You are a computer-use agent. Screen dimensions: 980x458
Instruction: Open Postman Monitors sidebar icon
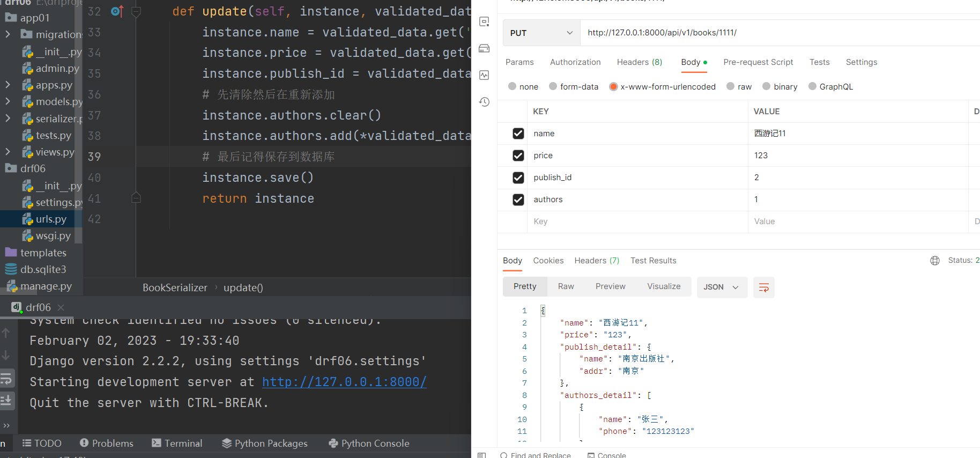pyautogui.click(x=484, y=75)
